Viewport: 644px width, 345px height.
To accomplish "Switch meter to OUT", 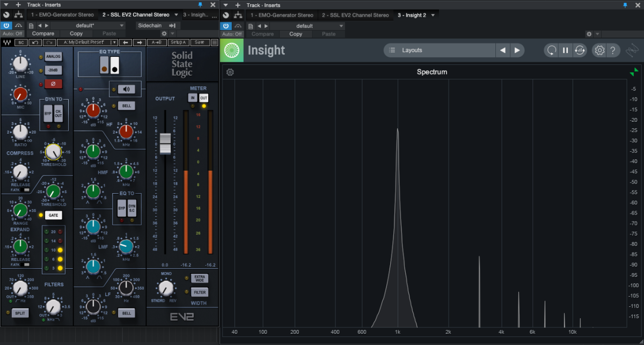I will pos(203,98).
